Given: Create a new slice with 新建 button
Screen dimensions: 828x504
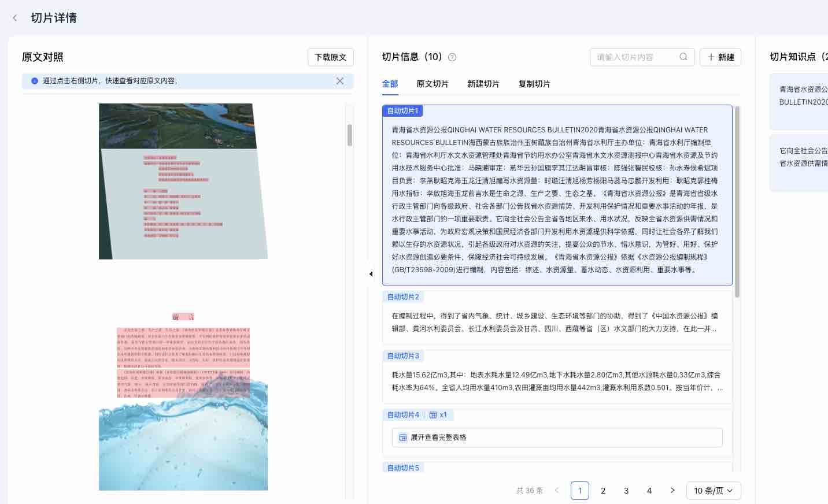Looking at the screenshot, I should 720,57.
